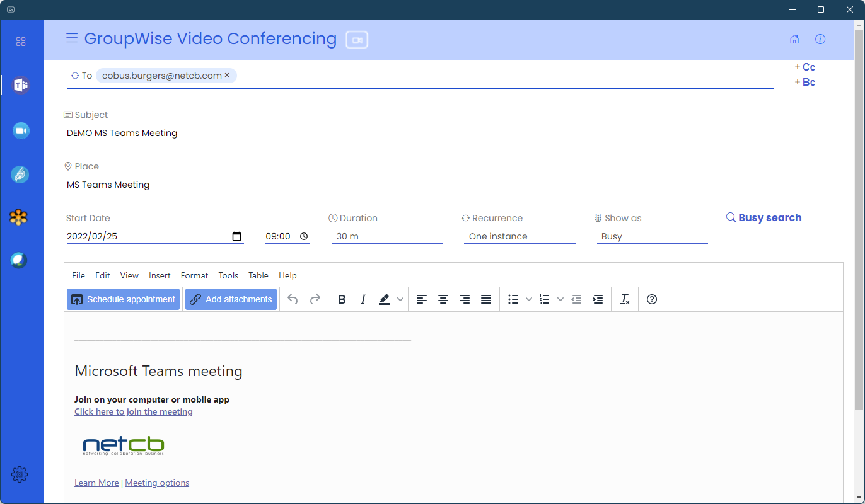
Task: Open Microsoft Teams in the sidebar
Action: click(21, 85)
